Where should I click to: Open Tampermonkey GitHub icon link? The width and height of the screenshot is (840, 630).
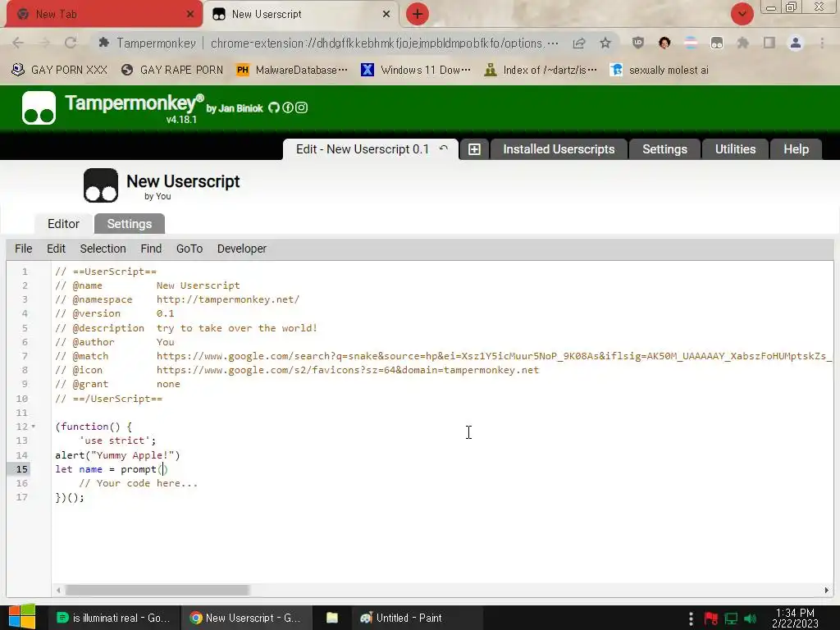[x=274, y=107]
